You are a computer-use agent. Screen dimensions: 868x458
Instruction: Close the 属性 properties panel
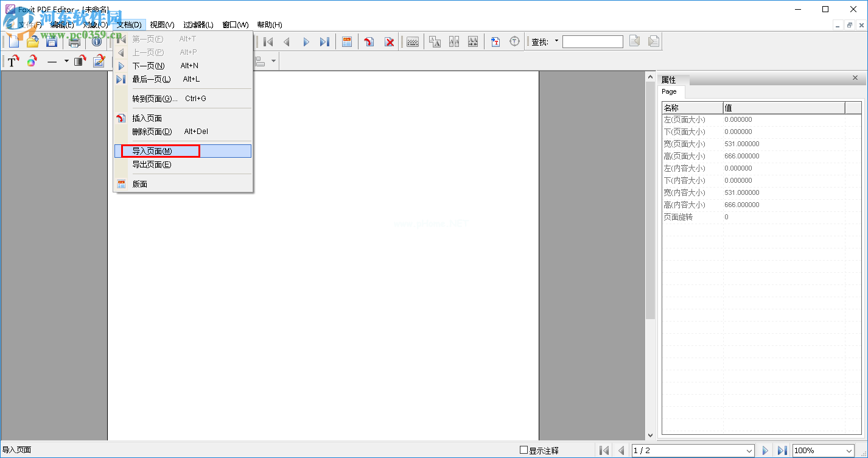[x=855, y=78]
